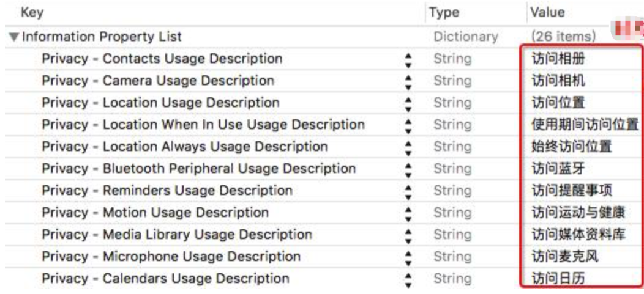Select Privacy - Media Library Usage Description key
The width and height of the screenshot is (644, 294).
tap(176, 235)
